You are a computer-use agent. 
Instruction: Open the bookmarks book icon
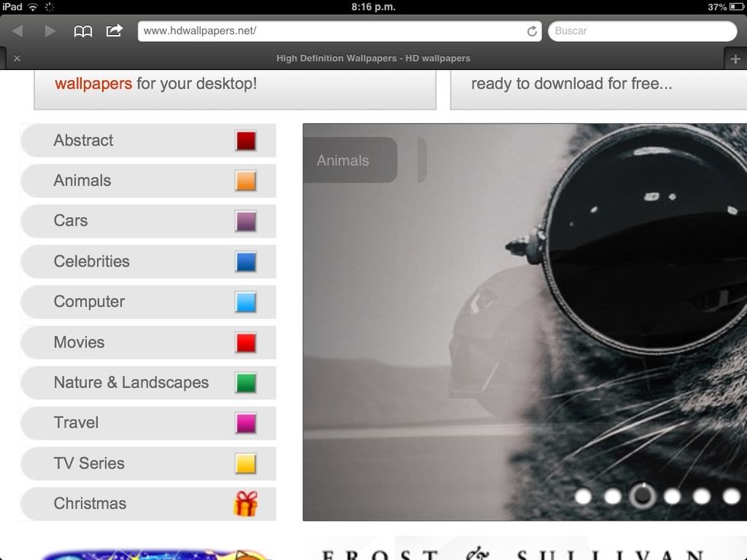coord(82,31)
